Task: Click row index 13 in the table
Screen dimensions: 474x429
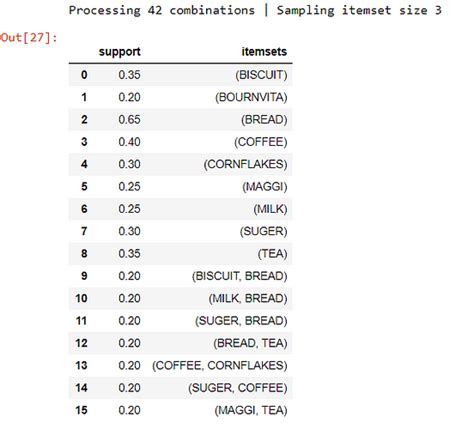Action: 81,365
